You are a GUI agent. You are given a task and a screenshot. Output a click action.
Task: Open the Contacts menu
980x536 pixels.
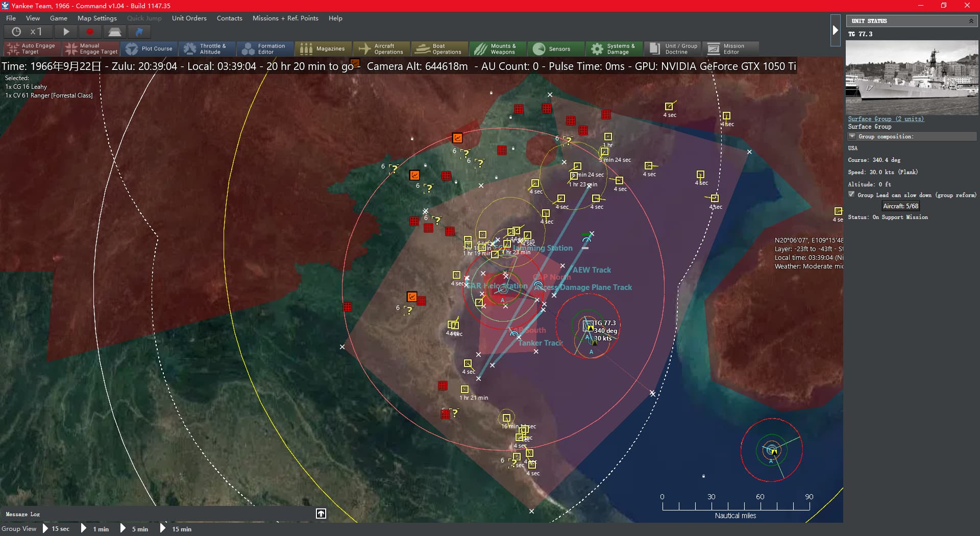(x=230, y=18)
